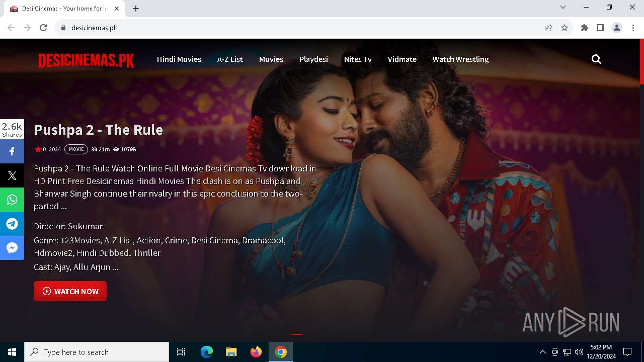Image resolution: width=644 pixels, height=362 pixels.
Task: Select the Desi Cinemas browser tab
Action: (x=64, y=9)
